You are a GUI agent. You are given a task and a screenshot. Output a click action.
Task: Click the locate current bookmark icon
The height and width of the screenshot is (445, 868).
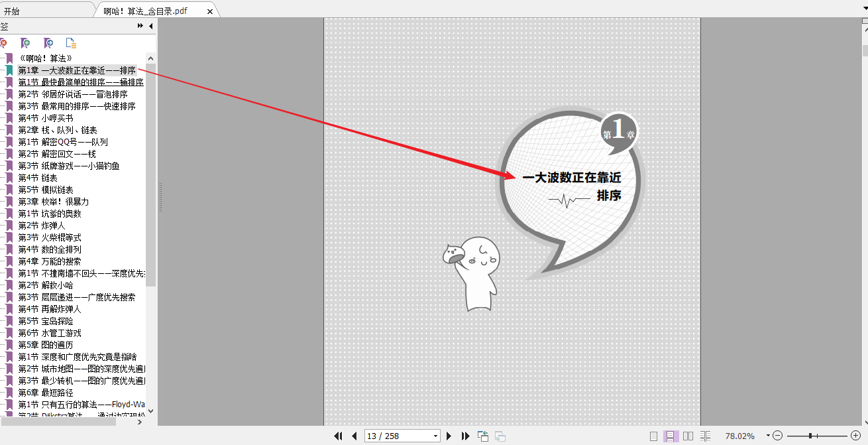click(46, 43)
